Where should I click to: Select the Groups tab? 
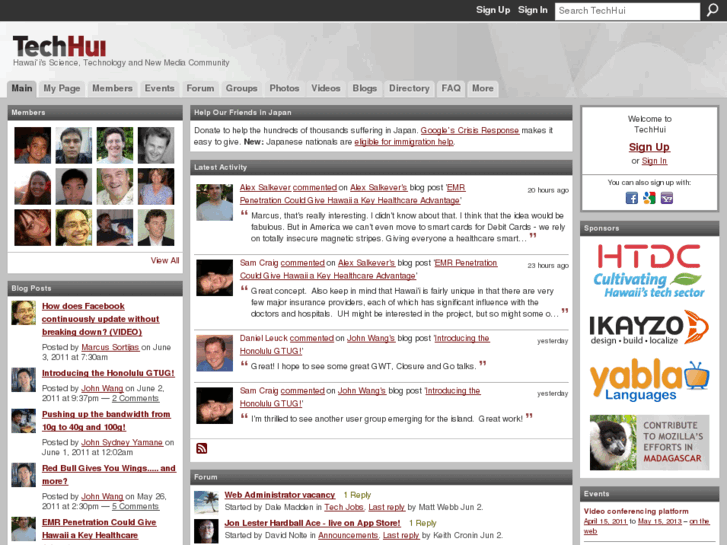click(x=242, y=88)
